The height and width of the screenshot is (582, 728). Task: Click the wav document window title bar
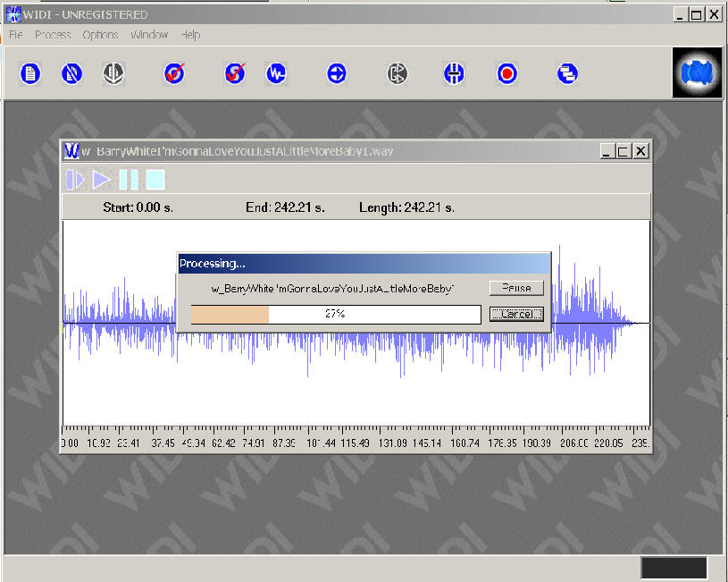coord(356,151)
